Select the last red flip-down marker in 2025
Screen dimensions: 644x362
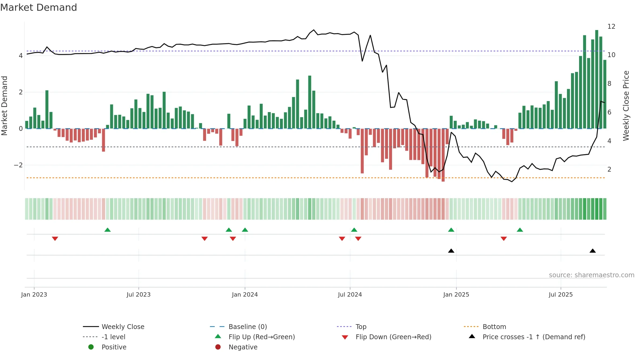[x=504, y=239]
